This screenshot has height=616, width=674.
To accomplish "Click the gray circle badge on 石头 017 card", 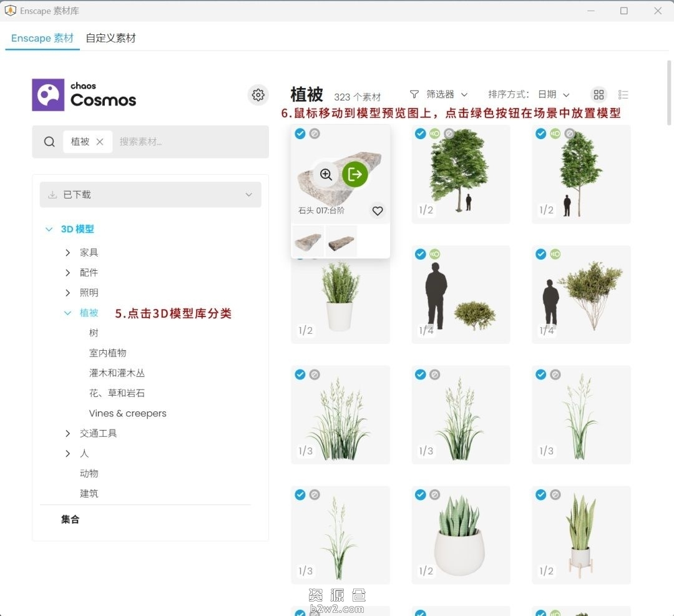I will point(315,134).
